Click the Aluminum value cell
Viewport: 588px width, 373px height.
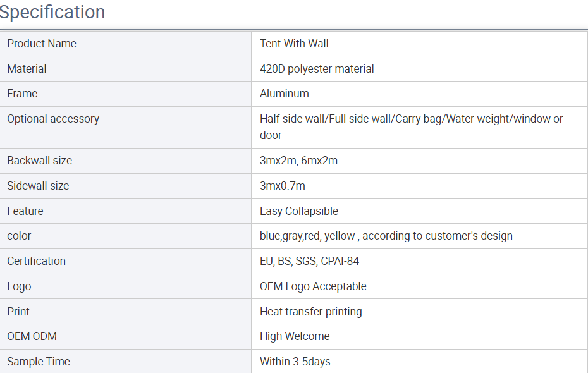(419, 94)
